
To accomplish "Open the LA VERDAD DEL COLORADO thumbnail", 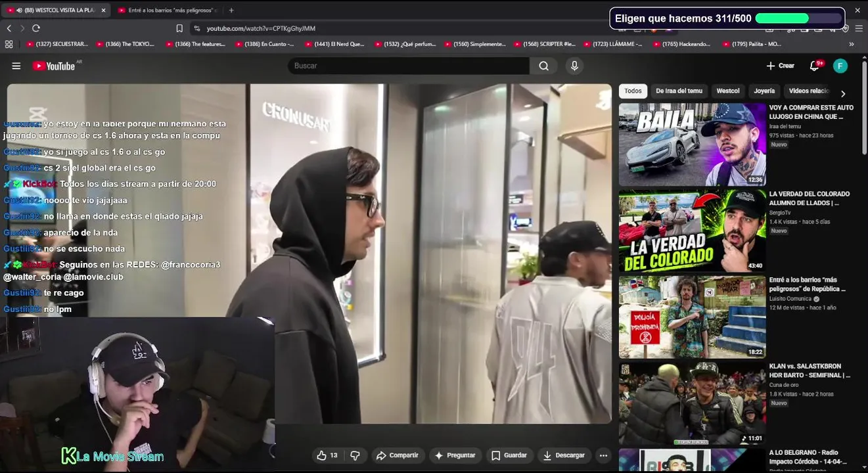I will (692, 231).
